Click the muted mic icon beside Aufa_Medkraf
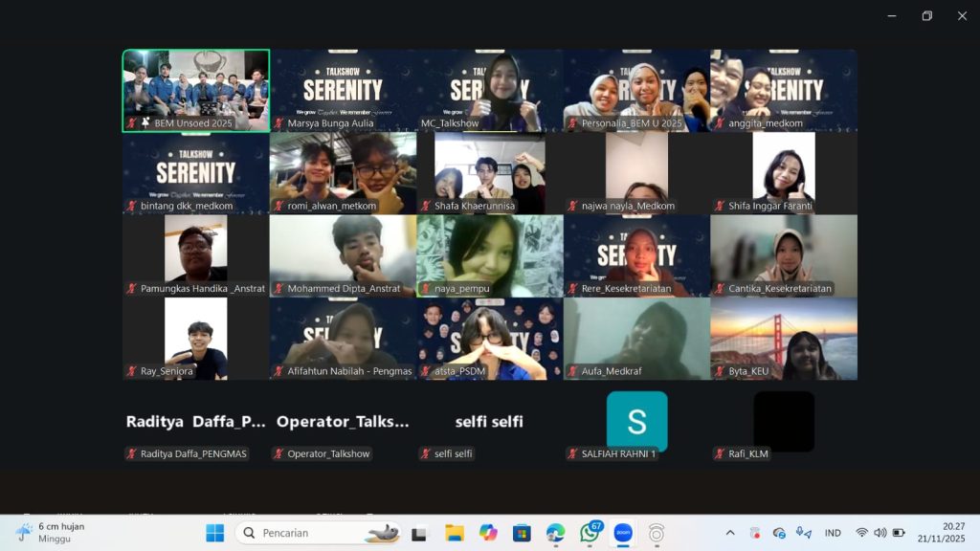Viewport: 980px width, 551px height. pyautogui.click(x=572, y=371)
